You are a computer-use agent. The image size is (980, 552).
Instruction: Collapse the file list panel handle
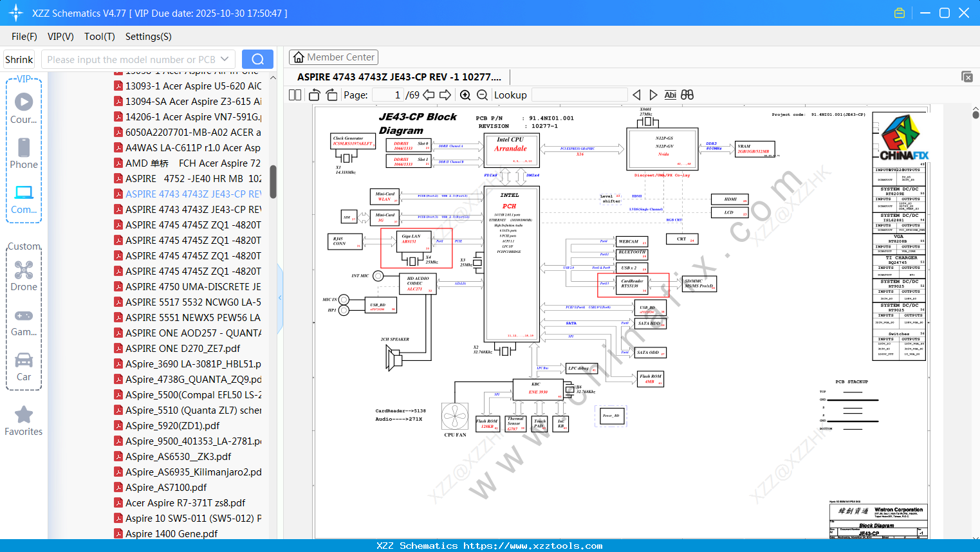click(x=280, y=298)
